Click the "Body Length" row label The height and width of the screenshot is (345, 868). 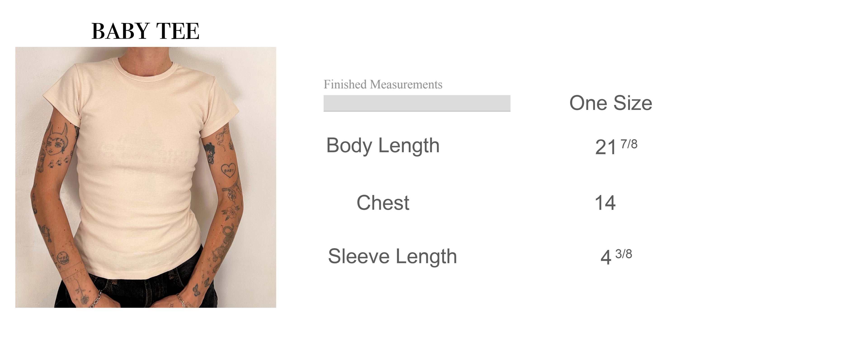pyautogui.click(x=383, y=146)
